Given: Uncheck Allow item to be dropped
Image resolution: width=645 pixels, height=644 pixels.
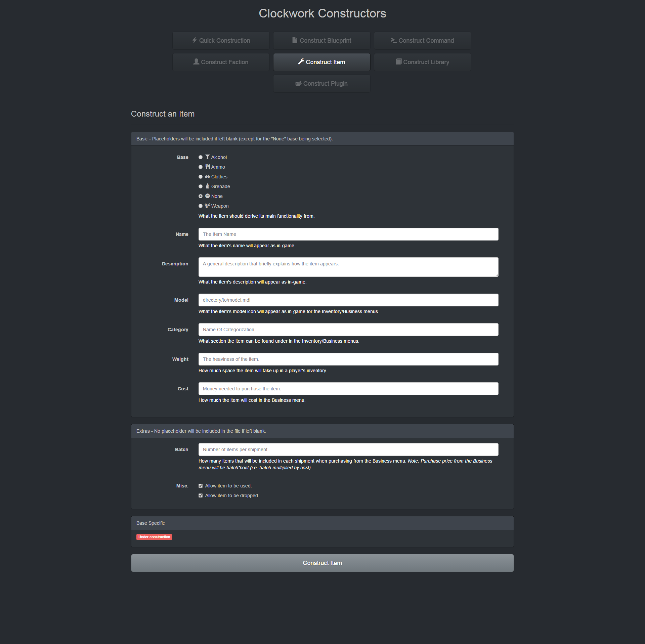Looking at the screenshot, I should tap(201, 496).
